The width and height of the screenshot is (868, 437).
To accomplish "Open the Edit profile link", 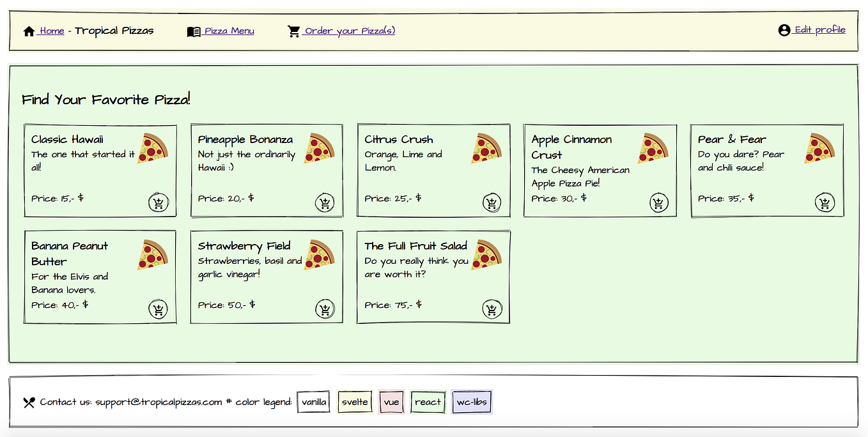I will [x=819, y=29].
